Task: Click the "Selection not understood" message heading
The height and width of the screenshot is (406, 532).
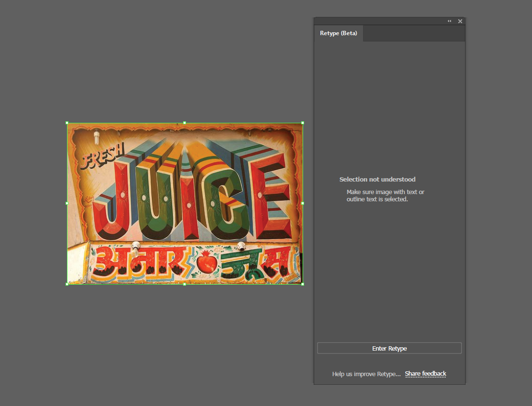Action: pos(377,180)
